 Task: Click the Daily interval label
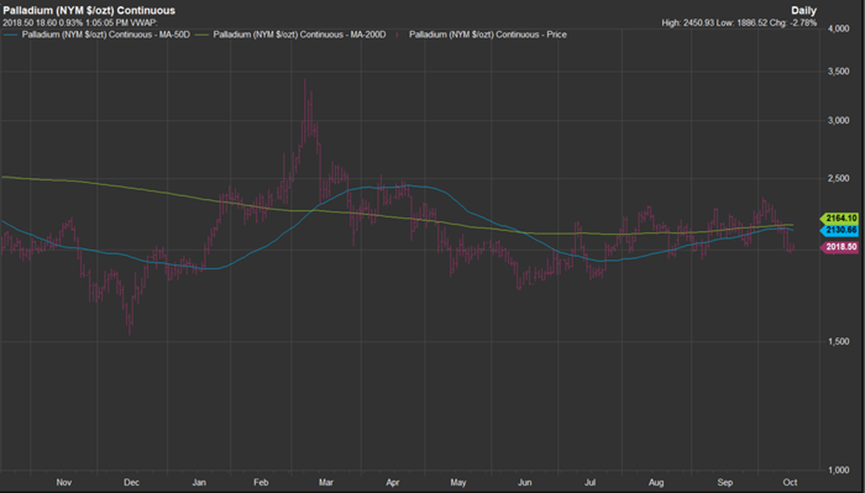(x=803, y=10)
